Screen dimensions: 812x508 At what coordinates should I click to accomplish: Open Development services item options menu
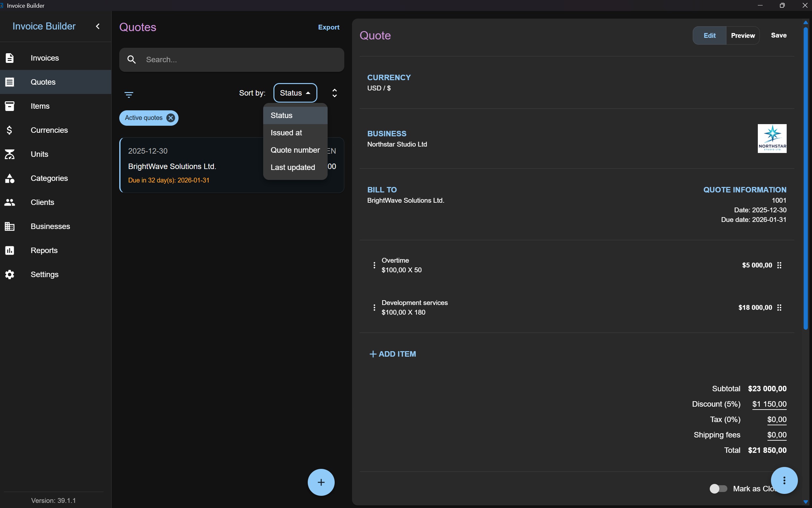point(374,308)
